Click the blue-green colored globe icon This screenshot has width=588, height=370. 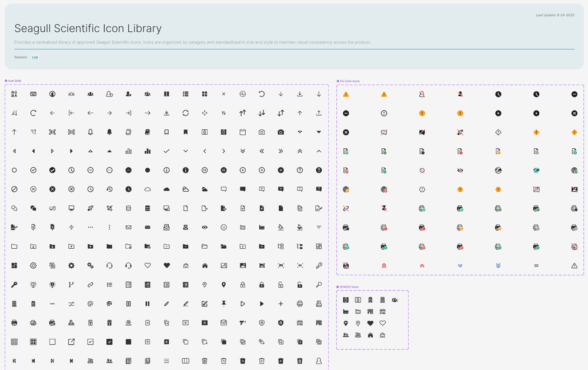[x=536, y=171]
